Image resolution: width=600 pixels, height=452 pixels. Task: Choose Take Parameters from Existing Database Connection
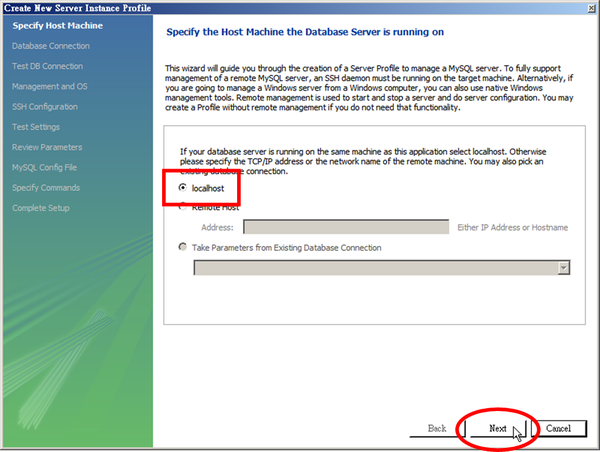click(183, 247)
